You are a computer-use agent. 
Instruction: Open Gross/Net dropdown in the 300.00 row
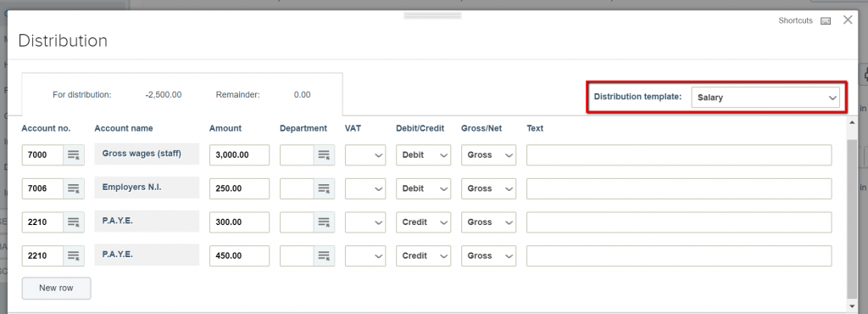pos(488,222)
